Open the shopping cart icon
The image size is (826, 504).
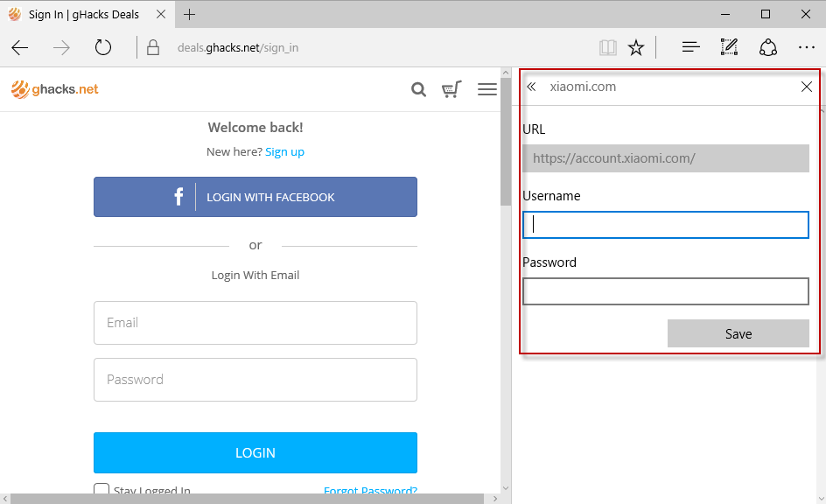point(451,89)
